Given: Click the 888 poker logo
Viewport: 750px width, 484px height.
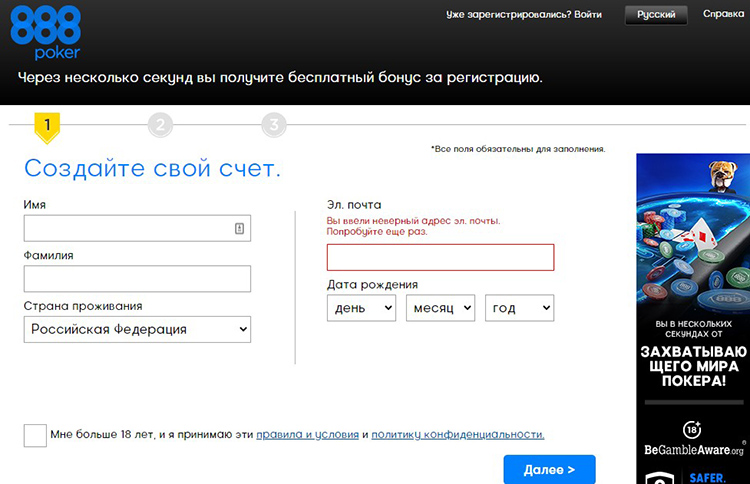Looking at the screenshot, I should (x=46, y=30).
